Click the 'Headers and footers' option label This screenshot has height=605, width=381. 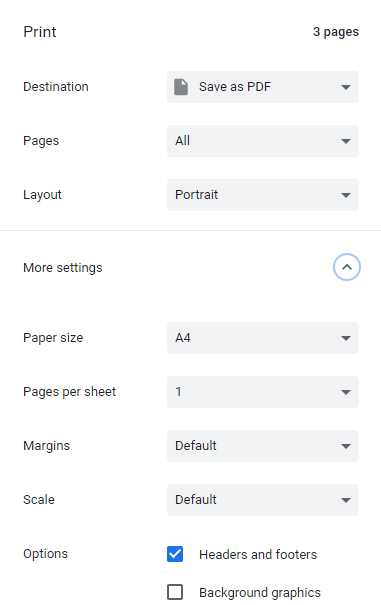click(x=258, y=554)
